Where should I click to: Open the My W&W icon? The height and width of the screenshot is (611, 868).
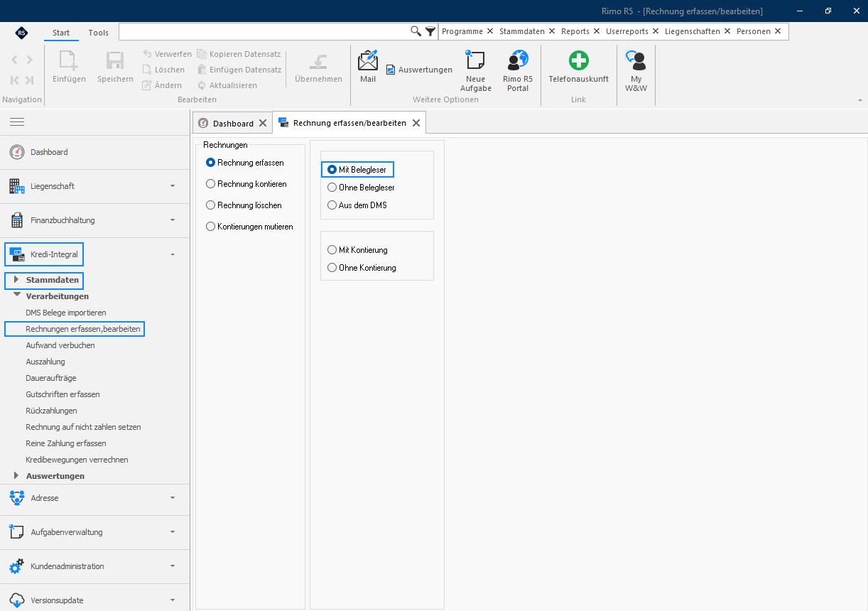pos(636,61)
